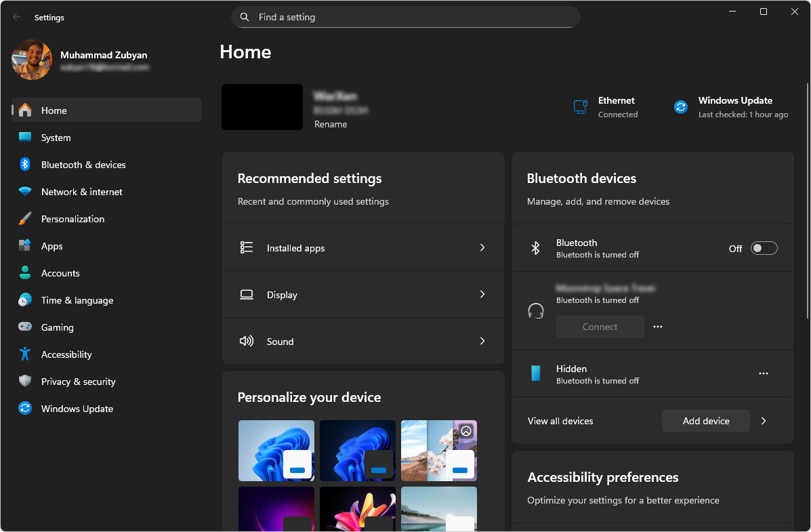Click the Gaming controller icon in sidebar
This screenshot has width=811, height=532.
tap(25, 327)
